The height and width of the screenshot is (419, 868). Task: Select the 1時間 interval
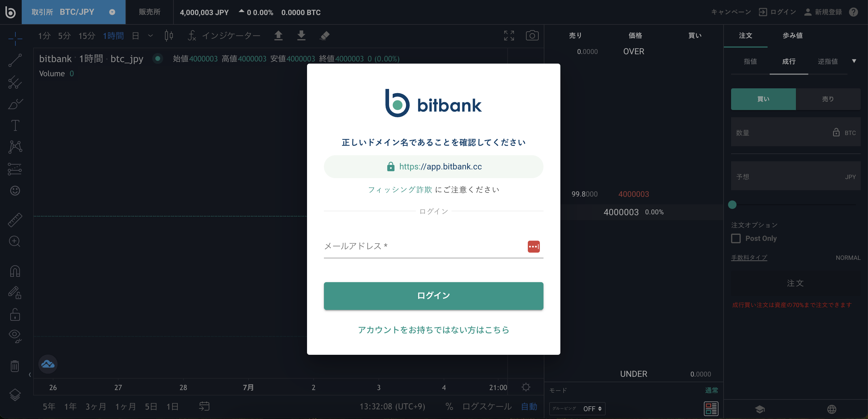[113, 36]
